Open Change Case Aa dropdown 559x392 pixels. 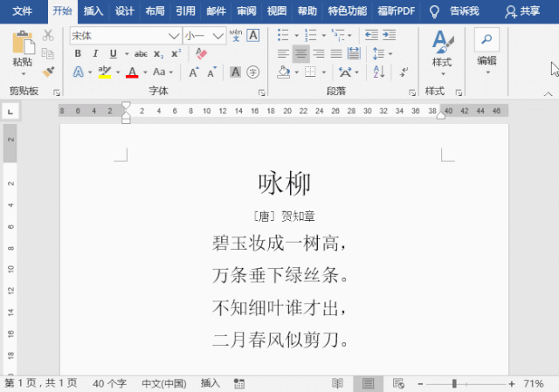tap(163, 72)
